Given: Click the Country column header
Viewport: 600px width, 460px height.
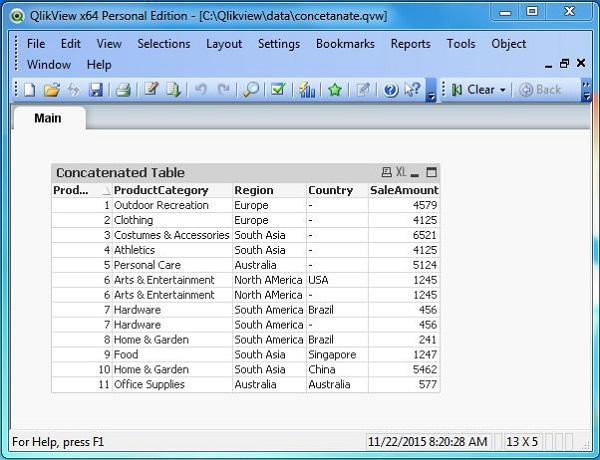Looking at the screenshot, I should 337,190.
